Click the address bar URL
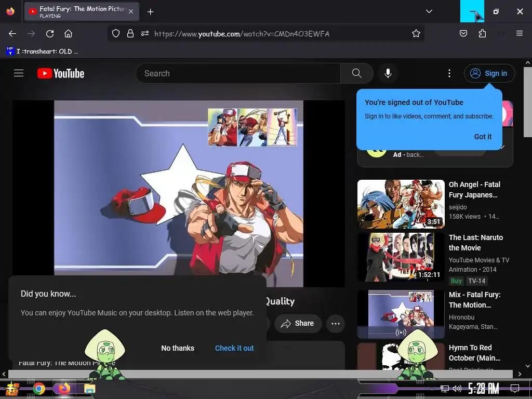 [x=242, y=34]
